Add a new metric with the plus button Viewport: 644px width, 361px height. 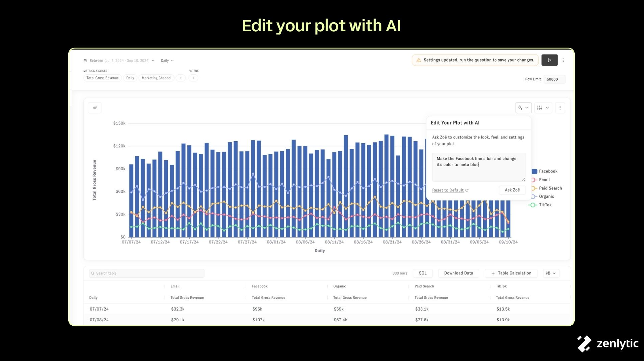[x=181, y=78]
